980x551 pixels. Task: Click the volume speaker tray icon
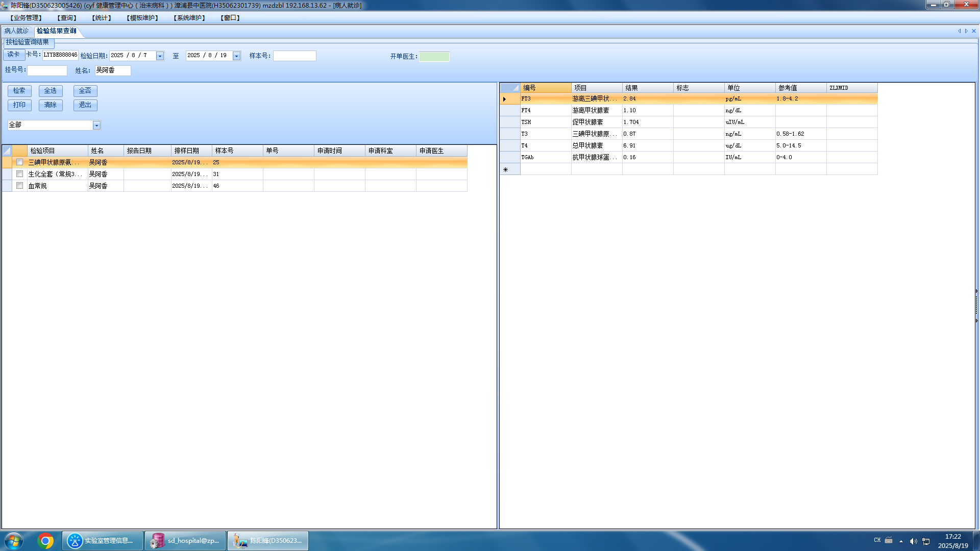(x=913, y=541)
